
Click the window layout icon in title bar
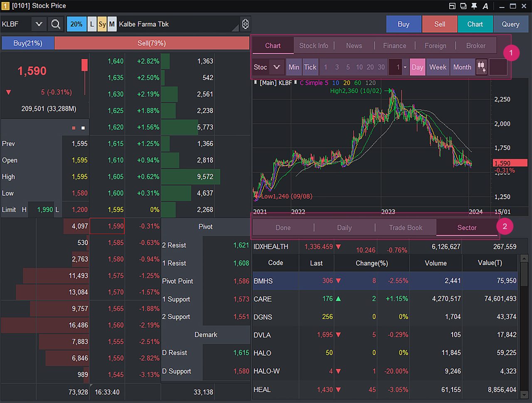pyautogui.click(x=452, y=6)
